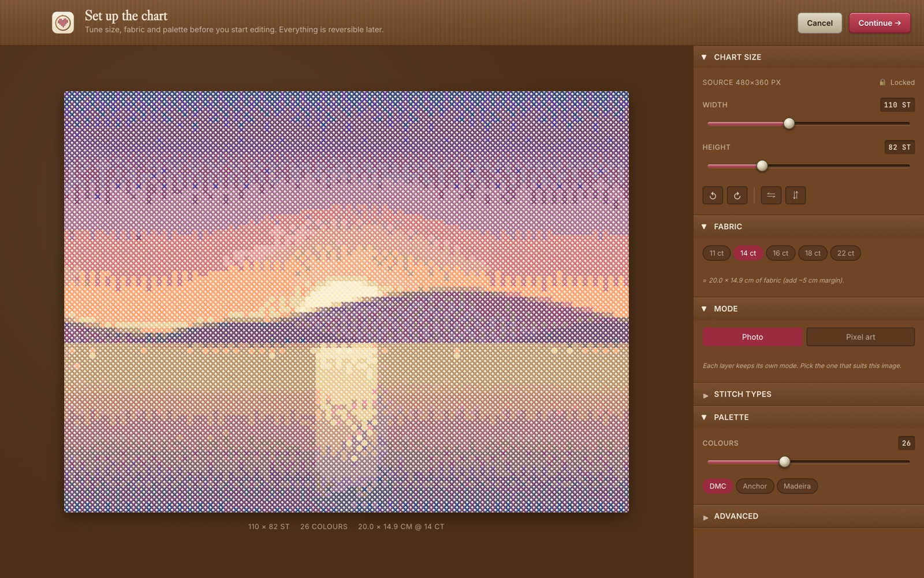
Task: Collapse the Palette section
Action: [x=808, y=417]
